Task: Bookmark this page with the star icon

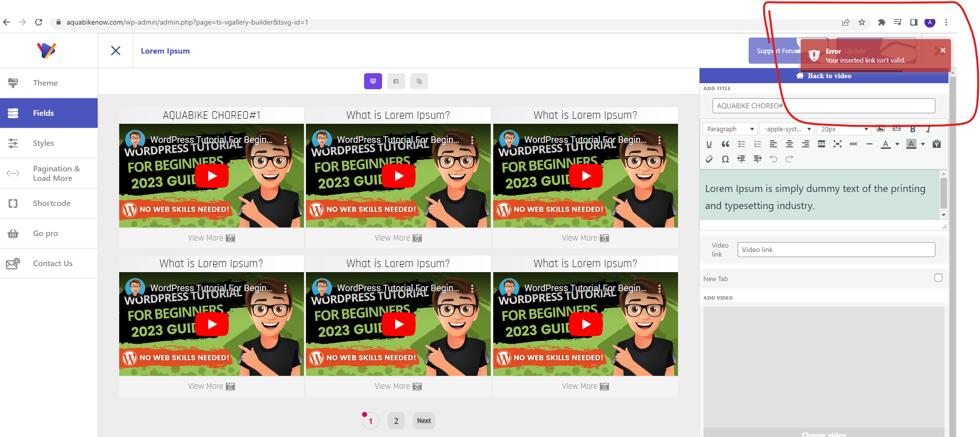Action: (862, 22)
